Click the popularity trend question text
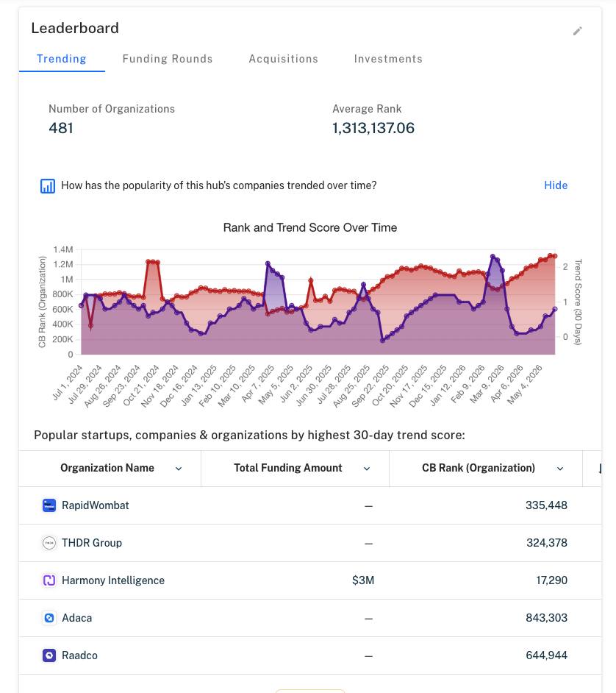Screen dimensions: 616x693 218,185
